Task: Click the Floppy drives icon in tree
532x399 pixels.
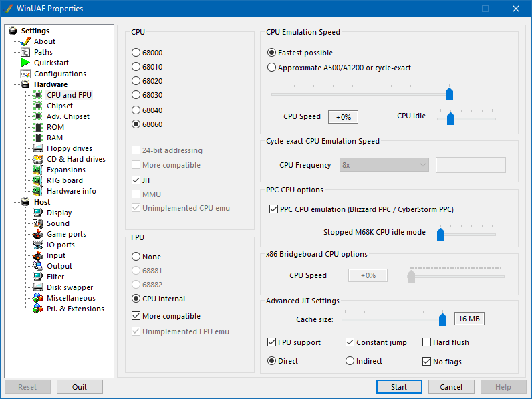Action: click(38, 148)
